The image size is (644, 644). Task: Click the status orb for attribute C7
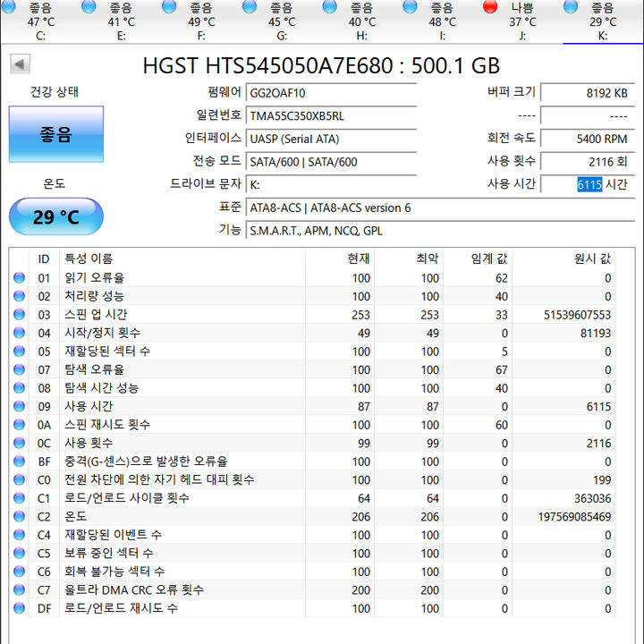pos(20,589)
